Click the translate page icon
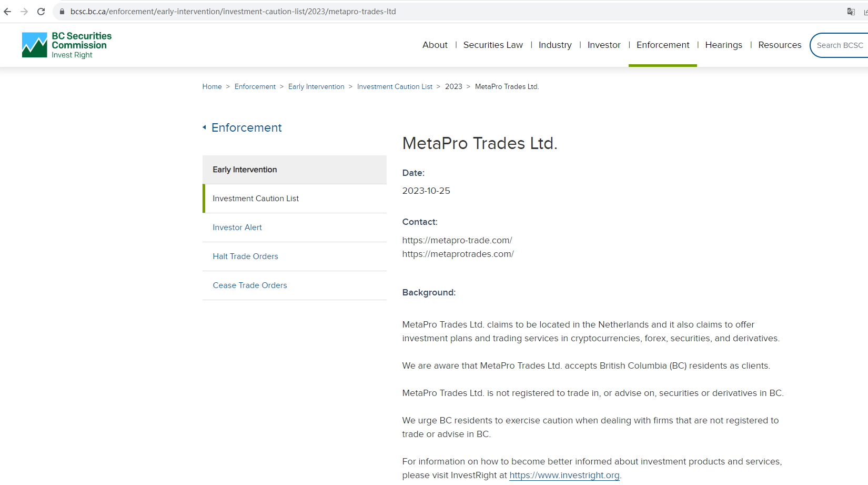Screen dimensions: 868x485 (851, 12)
